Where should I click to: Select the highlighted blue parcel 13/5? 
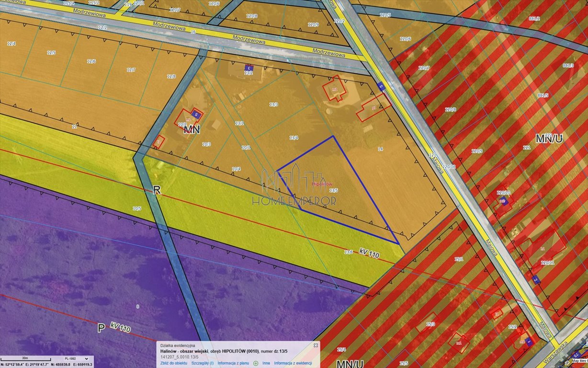click(x=335, y=192)
